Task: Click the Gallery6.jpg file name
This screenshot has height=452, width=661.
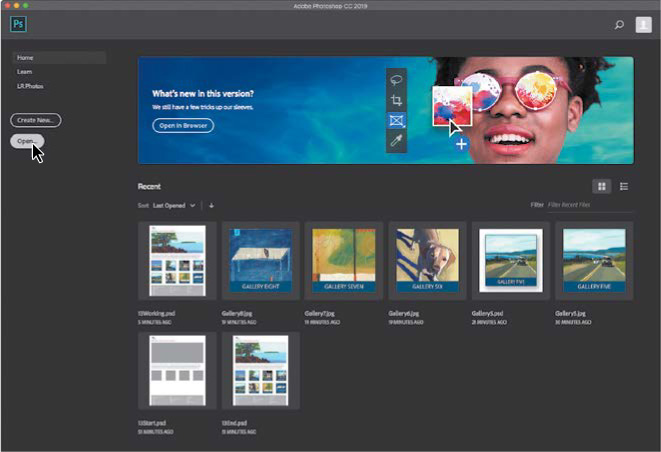Action: [x=403, y=314]
